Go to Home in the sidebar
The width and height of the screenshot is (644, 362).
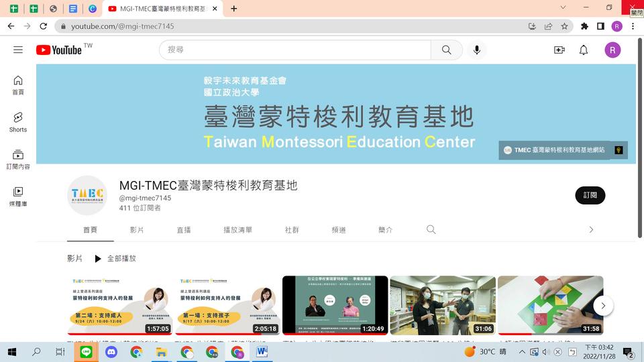point(17,85)
